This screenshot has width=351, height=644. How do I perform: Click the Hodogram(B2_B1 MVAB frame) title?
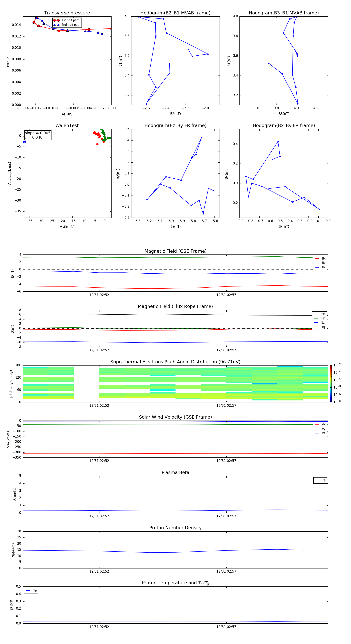(175, 13)
